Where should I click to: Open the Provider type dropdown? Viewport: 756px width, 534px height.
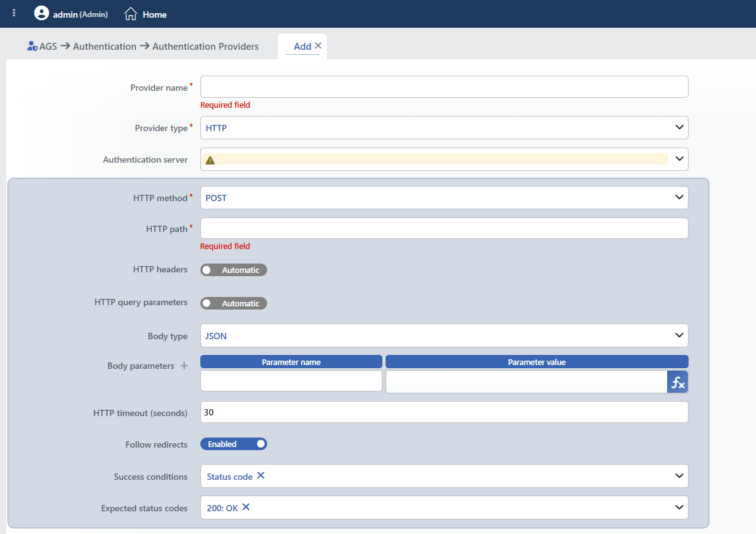(444, 127)
